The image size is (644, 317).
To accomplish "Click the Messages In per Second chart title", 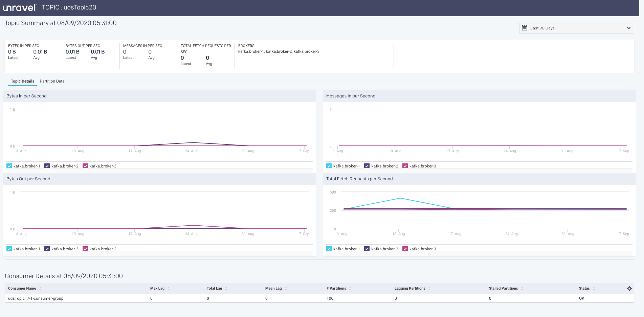I will click(351, 96).
